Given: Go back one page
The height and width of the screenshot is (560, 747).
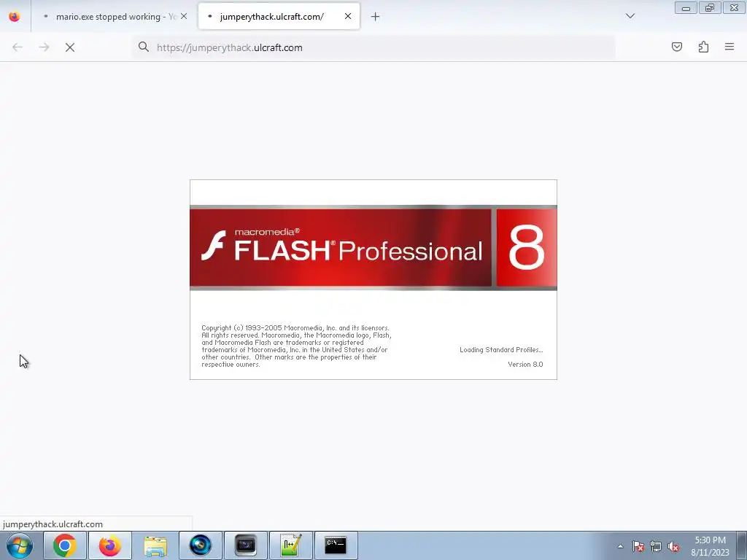Looking at the screenshot, I should pyautogui.click(x=18, y=47).
